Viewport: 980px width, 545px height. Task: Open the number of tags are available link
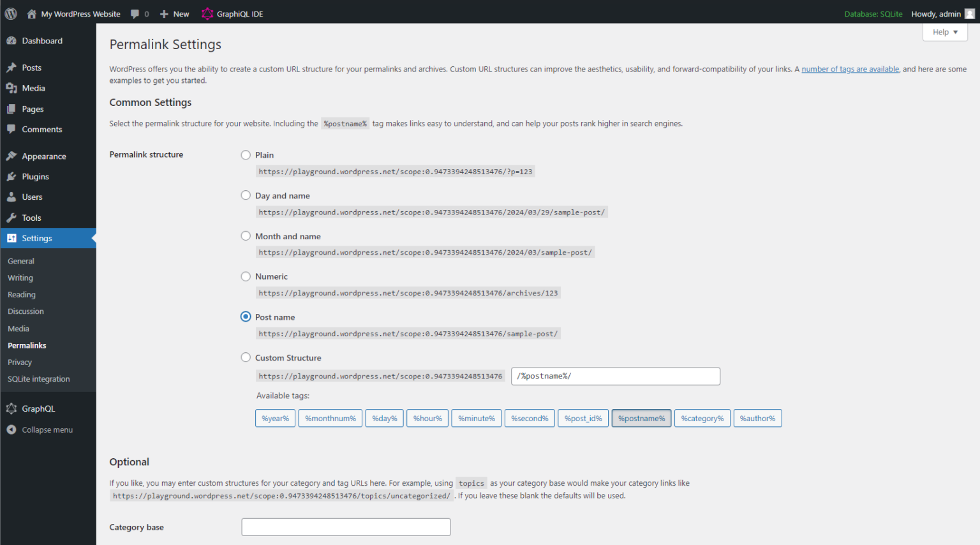point(850,69)
